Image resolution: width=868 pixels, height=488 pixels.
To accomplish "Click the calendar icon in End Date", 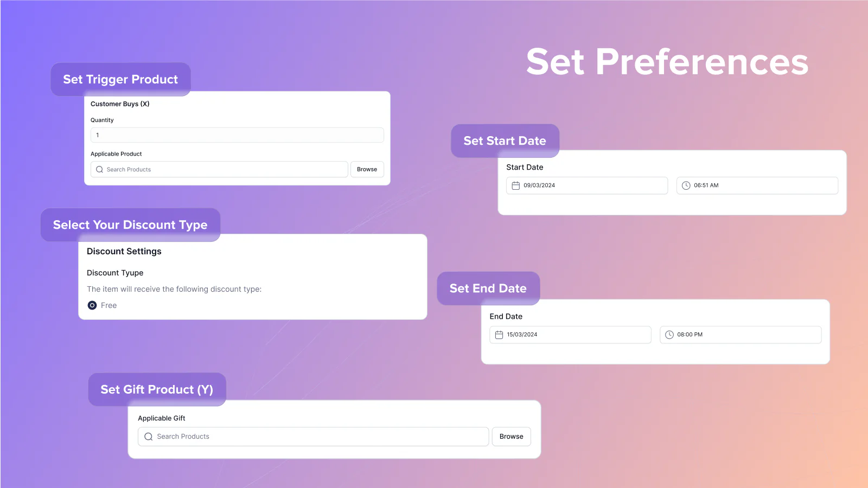I will (x=499, y=335).
